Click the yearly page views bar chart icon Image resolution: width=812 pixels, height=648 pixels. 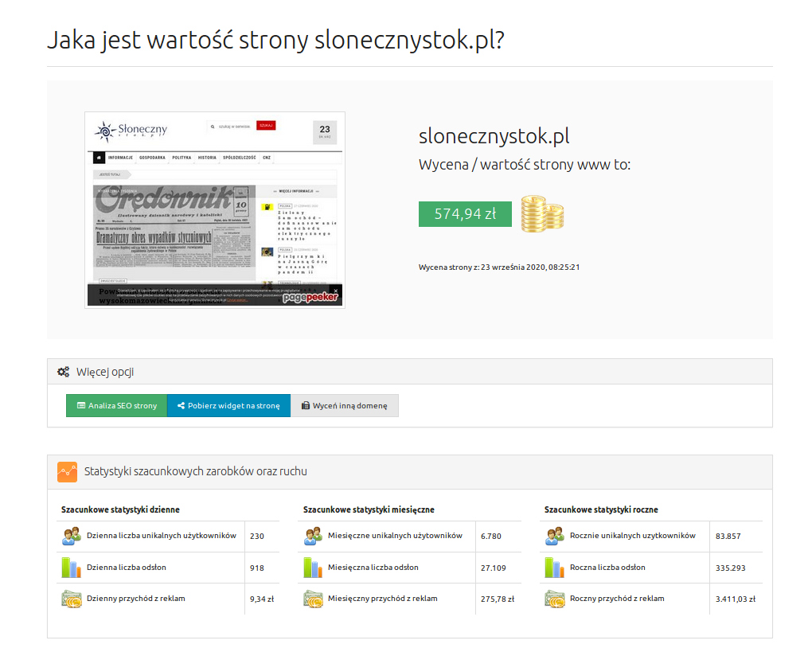pos(555,568)
